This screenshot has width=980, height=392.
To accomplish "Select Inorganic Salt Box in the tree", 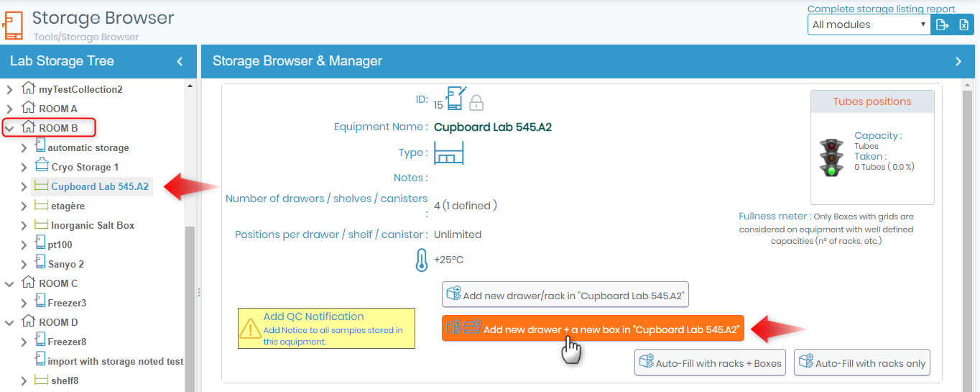I will click(x=93, y=225).
